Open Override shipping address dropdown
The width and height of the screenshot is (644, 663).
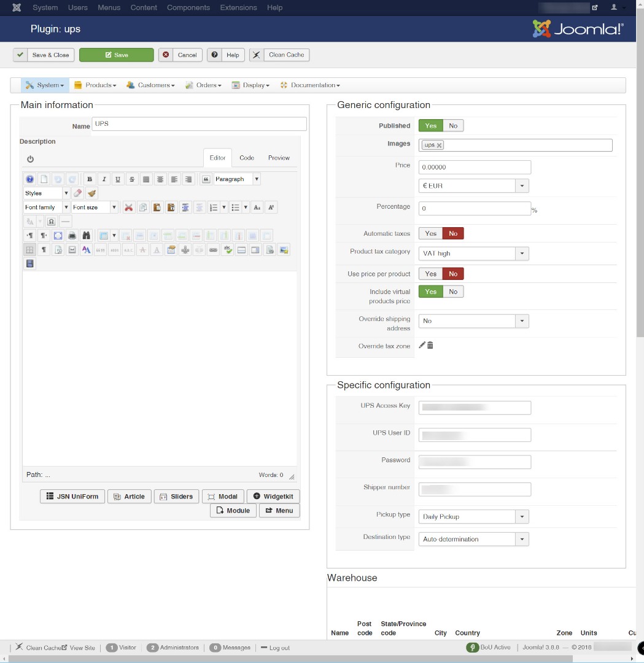pos(473,321)
